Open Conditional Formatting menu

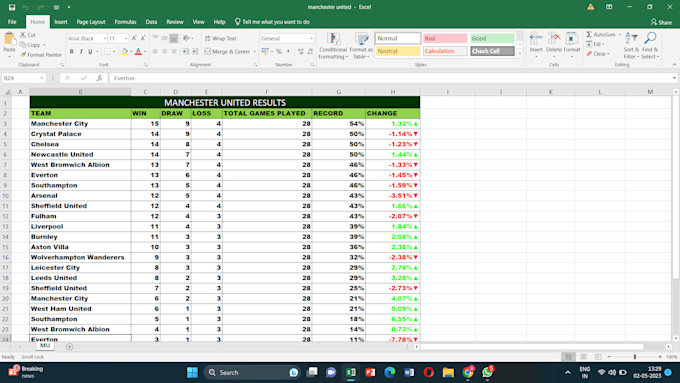point(333,46)
